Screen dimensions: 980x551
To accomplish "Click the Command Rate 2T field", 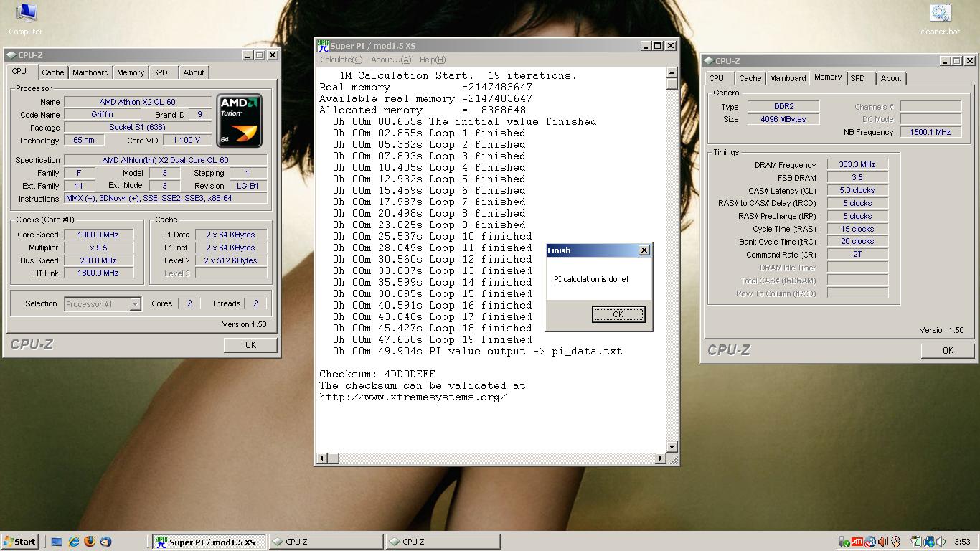I will click(x=857, y=254).
